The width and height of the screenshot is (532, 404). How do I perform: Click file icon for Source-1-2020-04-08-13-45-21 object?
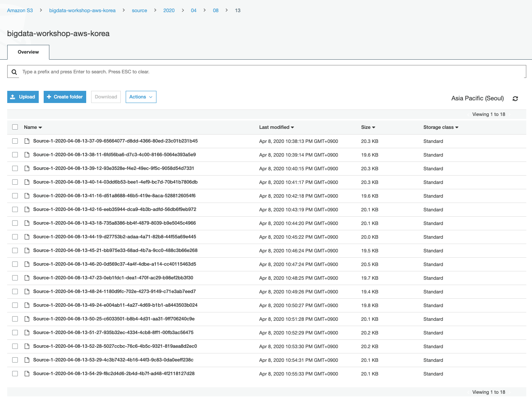27,250
